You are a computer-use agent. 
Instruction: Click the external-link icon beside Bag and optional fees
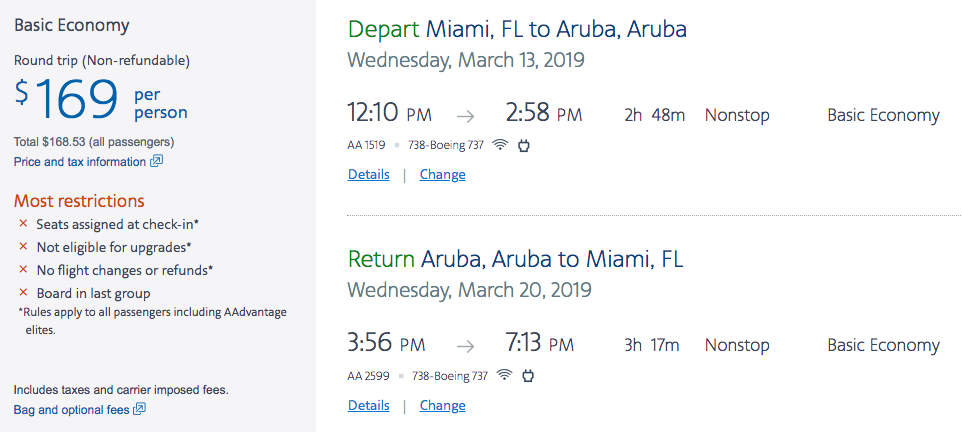(x=140, y=409)
